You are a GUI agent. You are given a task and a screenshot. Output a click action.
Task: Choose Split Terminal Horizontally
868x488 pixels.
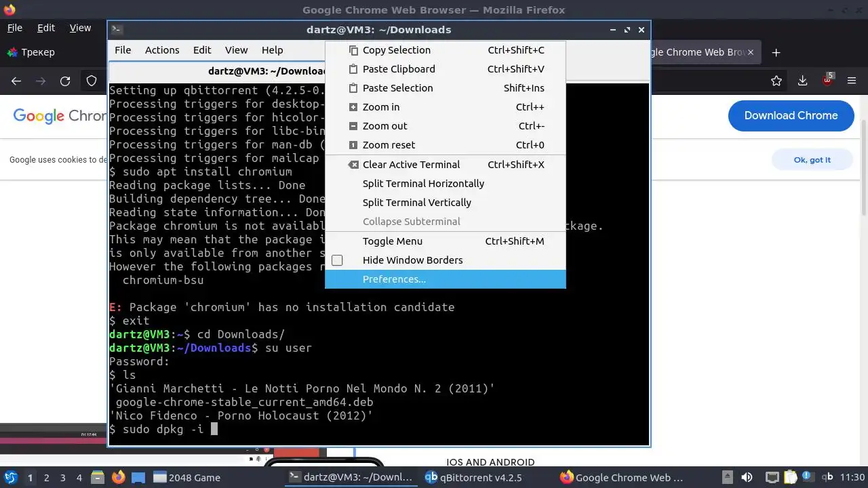[445, 184]
